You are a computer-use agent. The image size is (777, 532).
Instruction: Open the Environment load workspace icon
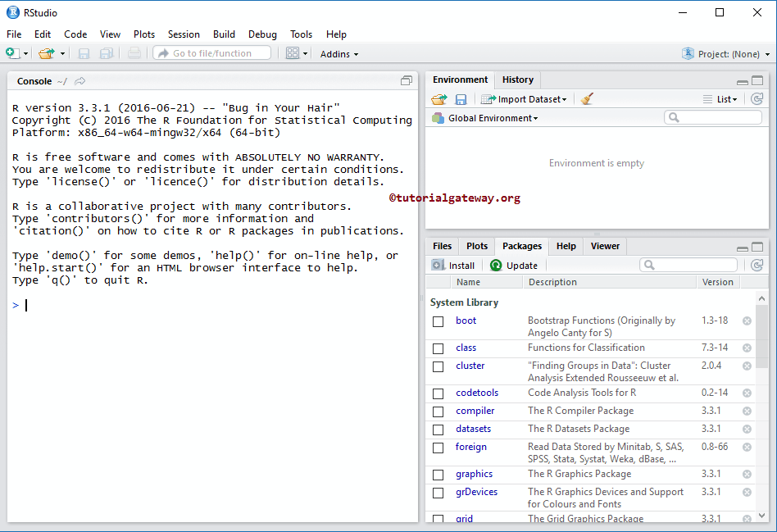click(x=438, y=98)
